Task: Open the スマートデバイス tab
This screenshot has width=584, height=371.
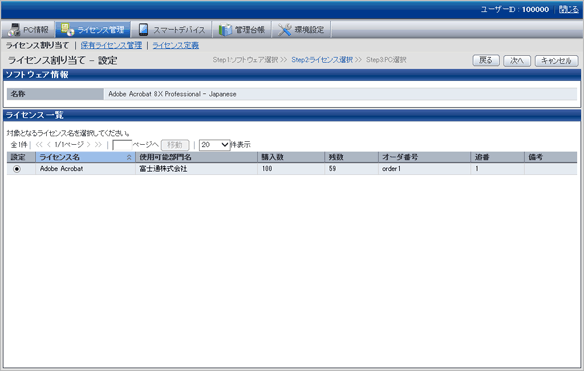Action: pos(172,29)
